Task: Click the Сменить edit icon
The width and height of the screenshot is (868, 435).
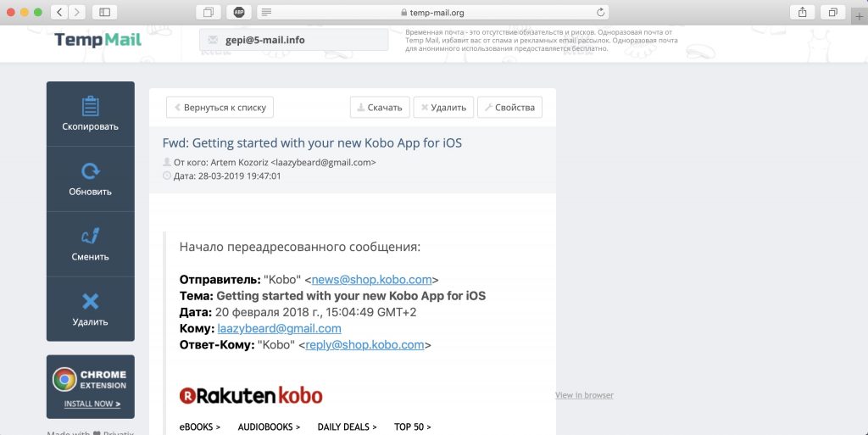Action: pyautogui.click(x=91, y=236)
